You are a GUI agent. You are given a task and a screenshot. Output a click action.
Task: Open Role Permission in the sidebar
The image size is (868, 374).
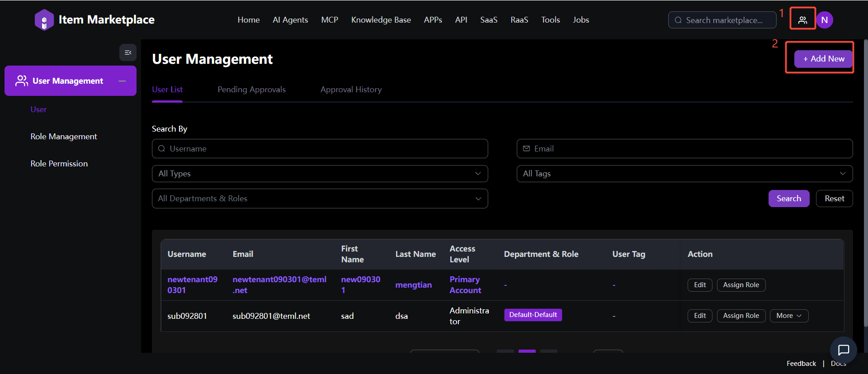point(59,164)
